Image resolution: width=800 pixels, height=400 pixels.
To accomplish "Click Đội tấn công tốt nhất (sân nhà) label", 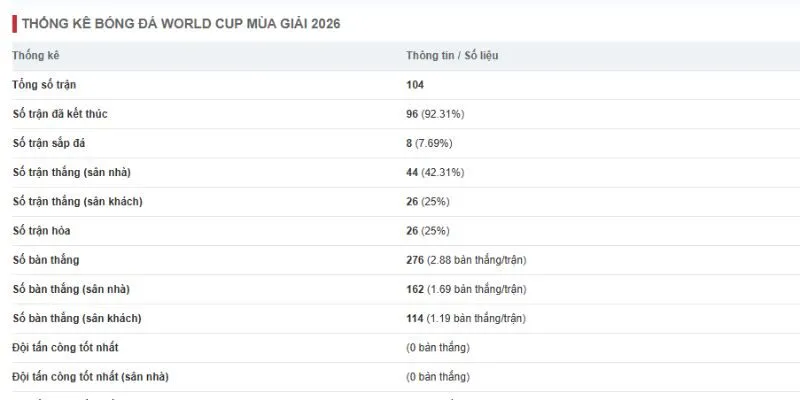I will [90, 377].
